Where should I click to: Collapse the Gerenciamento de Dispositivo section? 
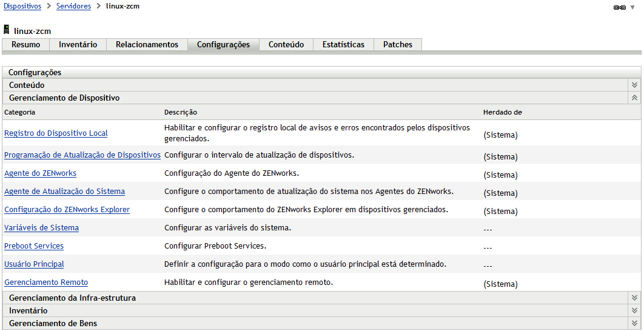click(634, 98)
